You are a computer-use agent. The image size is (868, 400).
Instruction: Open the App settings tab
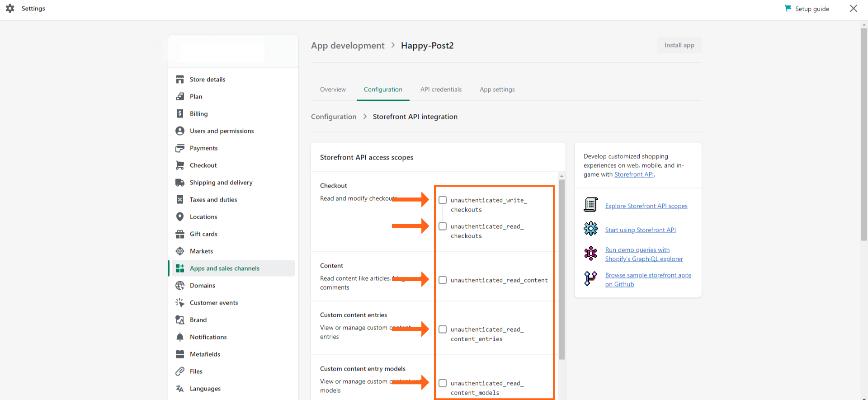(497, 89)
